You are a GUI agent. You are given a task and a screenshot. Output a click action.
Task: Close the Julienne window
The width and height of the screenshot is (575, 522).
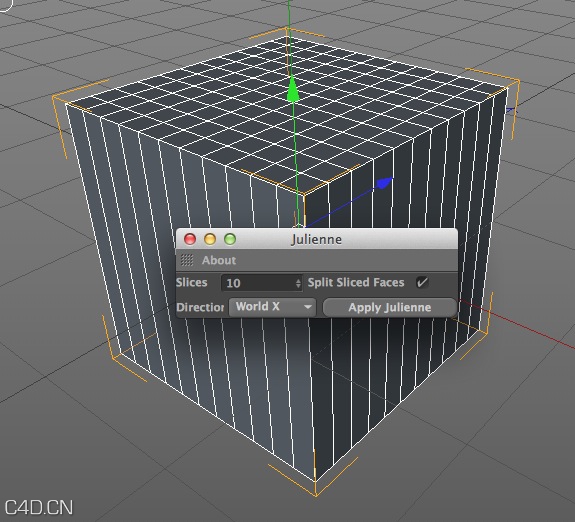pyautogui.click(x=190, y=239)
